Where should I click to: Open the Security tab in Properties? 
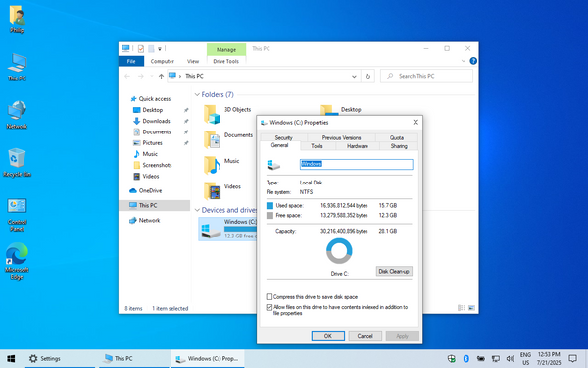pos(283,137)
